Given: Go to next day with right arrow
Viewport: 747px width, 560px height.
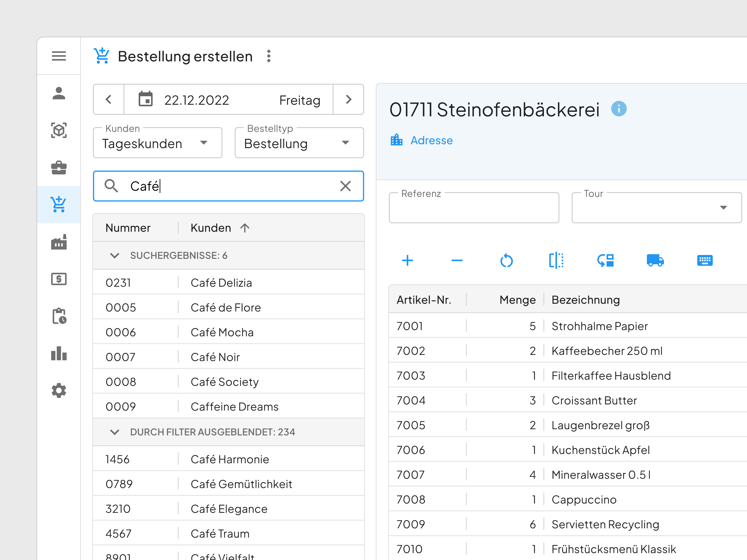Looking at the screenshot, I should [x=349, y=99].
